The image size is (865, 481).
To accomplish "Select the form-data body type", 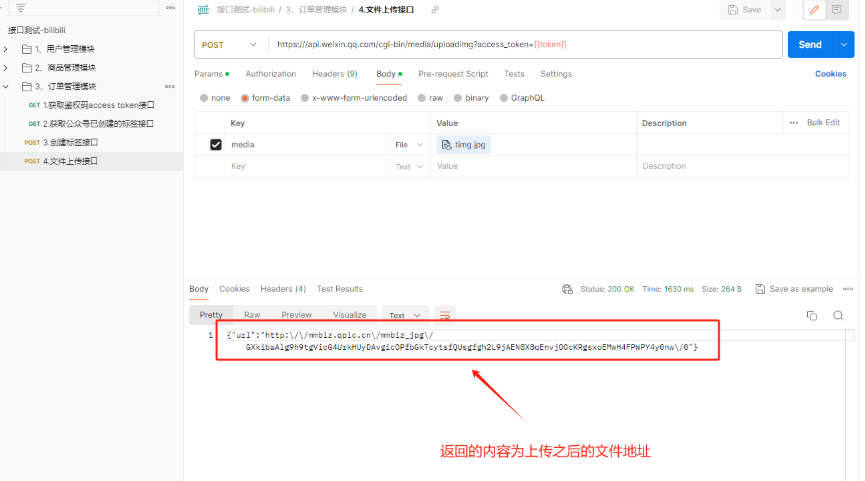I will [x=266, y=98].
